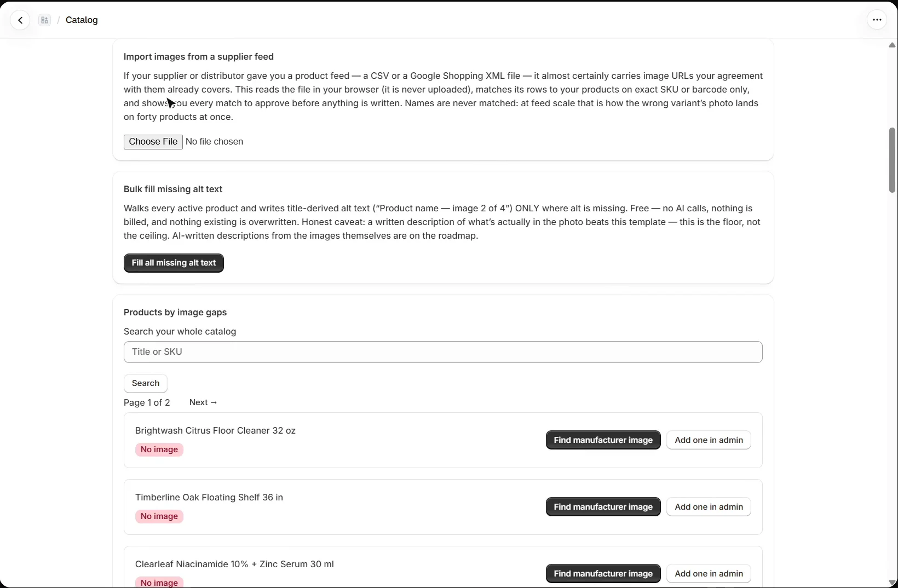Focus the Title or SKU search field

click(x=443, y=352)
